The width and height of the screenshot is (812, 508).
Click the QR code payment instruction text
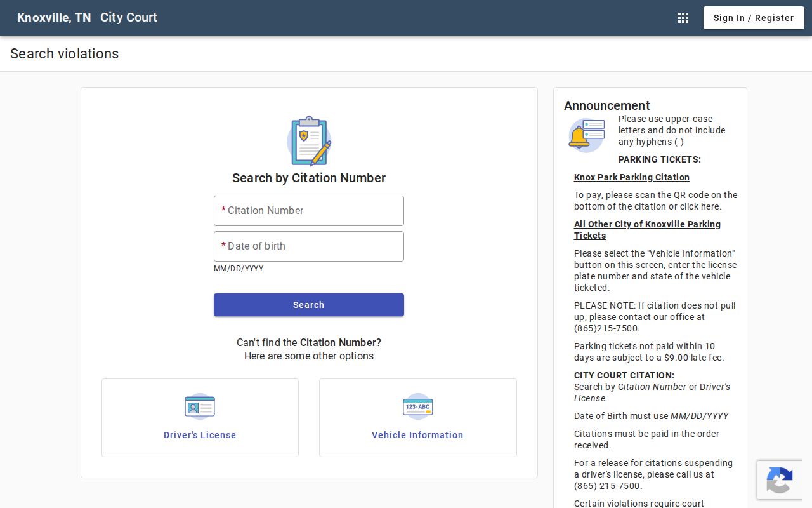[x=656, y=201]
